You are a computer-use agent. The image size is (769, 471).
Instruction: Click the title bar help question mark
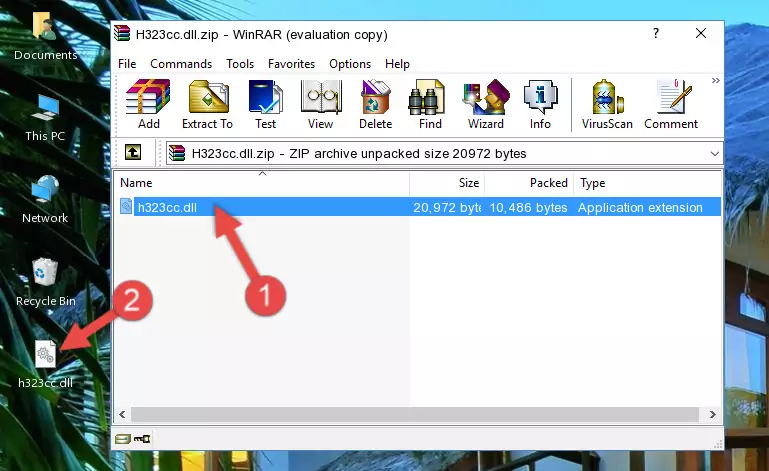[x=656, y=33]
